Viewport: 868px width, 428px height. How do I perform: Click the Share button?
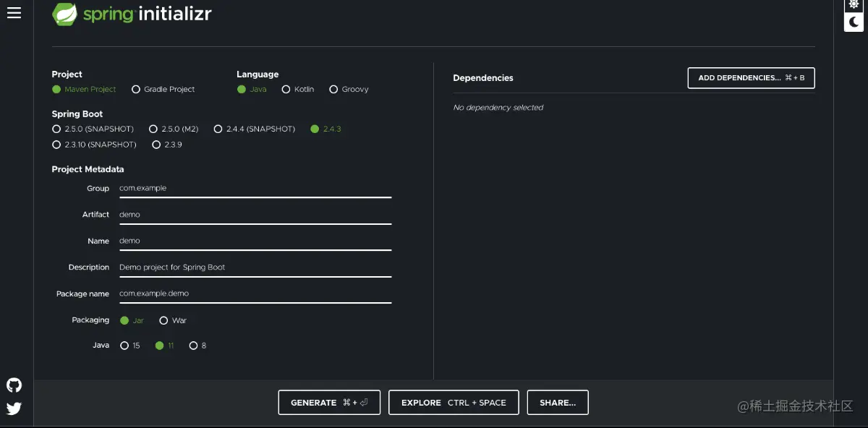click(x=558, y=403)
